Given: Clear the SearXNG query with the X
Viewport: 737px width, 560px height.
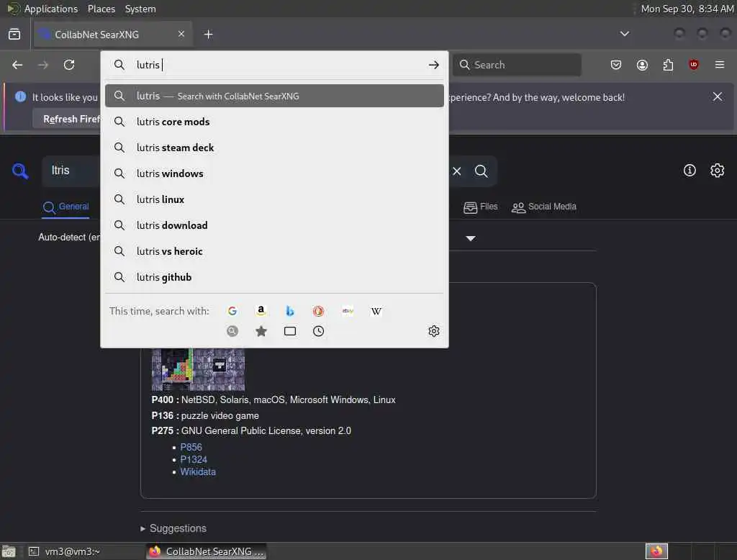Looking at the screenshot, I should click(x=457, y=171).
